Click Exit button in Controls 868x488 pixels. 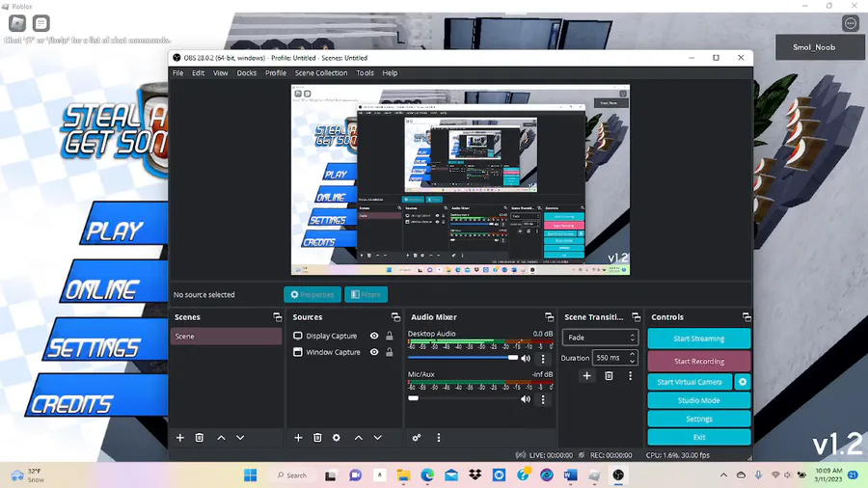coord(699,437)
